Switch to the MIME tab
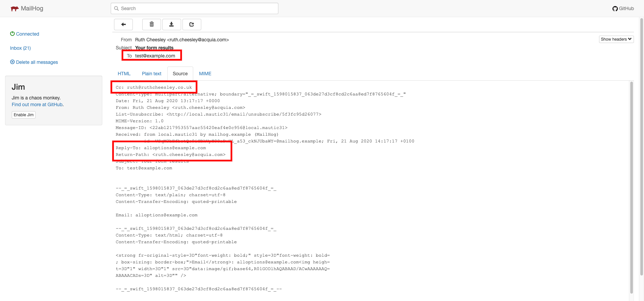Viewport: 644px width, 301px height. (x=205, y=74)
